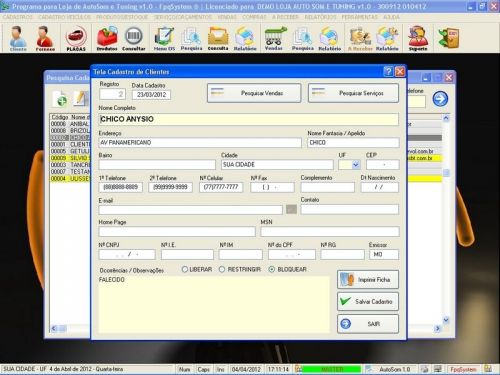Click the Relatório icon left of A Receber

coord(329,38)
